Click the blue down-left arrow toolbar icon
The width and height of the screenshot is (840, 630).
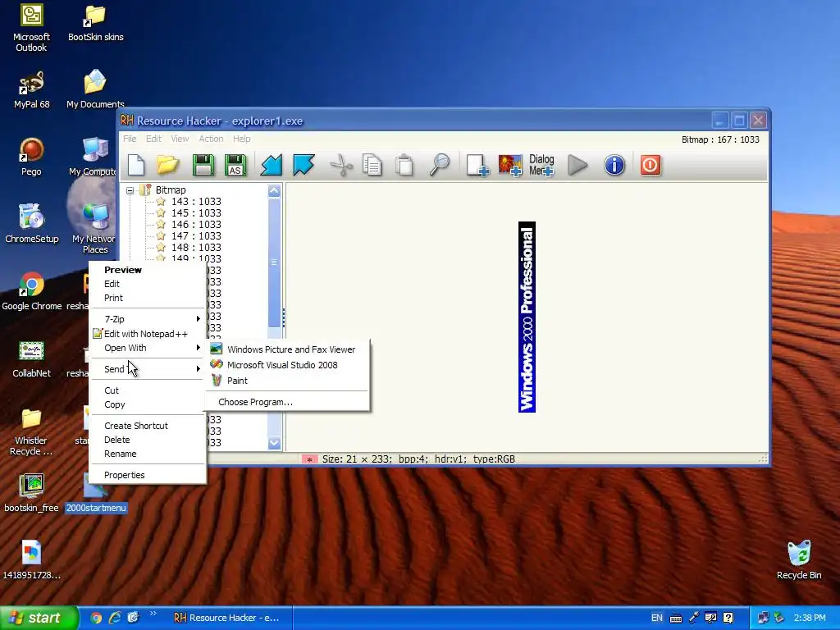271,165
